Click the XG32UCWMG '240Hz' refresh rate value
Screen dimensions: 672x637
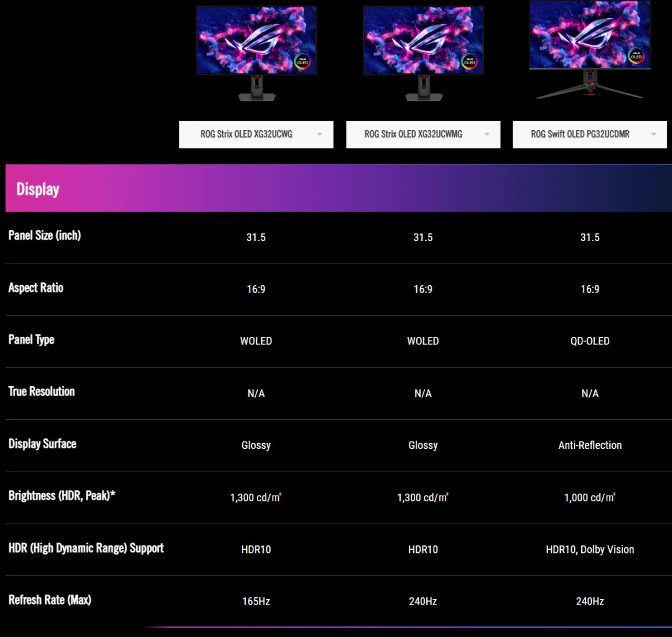tap(423, 602)
